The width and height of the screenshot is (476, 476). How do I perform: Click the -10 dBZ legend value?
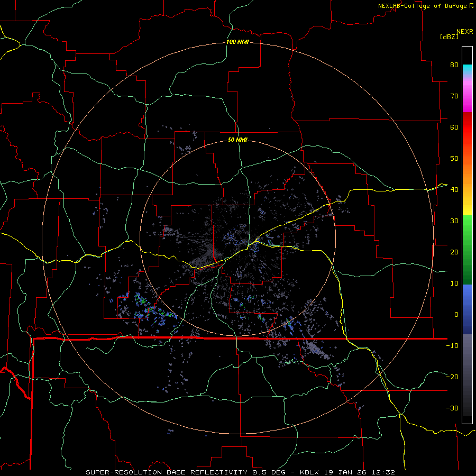[x=452, y=346]
